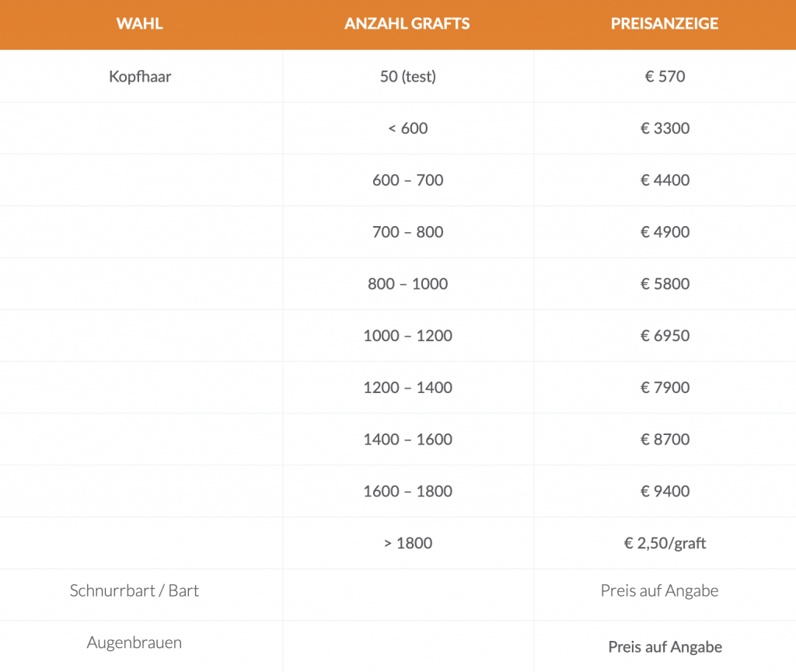Screen dimensions: 796x672
Task: Select the 1000 – 1200 grafts range
Action: tap(407, 336)
